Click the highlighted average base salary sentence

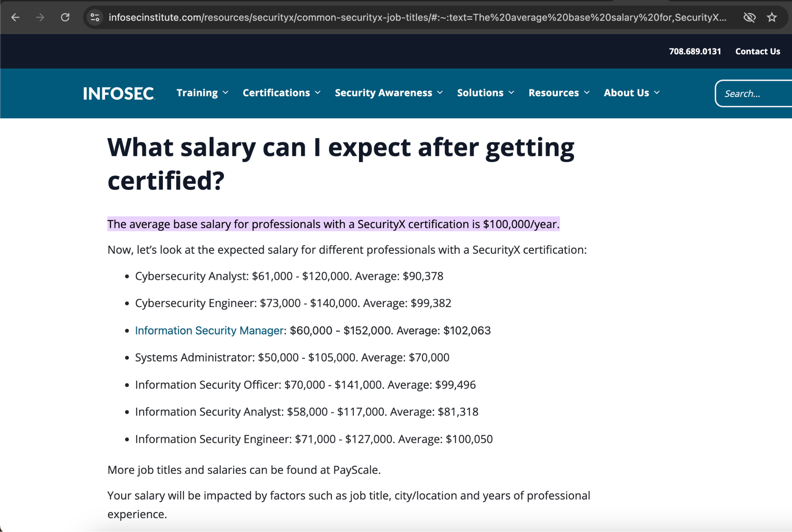click(333, 224)
